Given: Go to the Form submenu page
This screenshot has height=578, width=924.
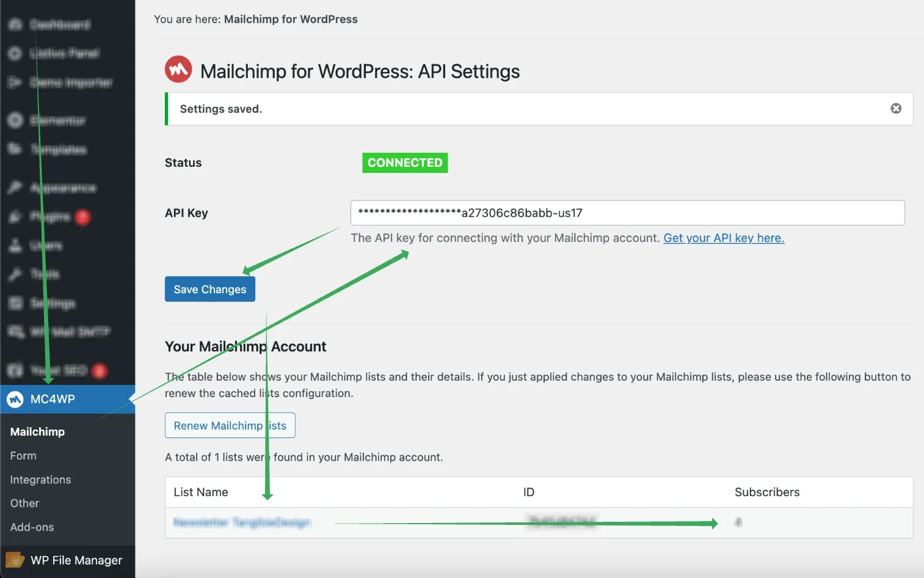Looking at the screenshot, I should click(23, 456).
